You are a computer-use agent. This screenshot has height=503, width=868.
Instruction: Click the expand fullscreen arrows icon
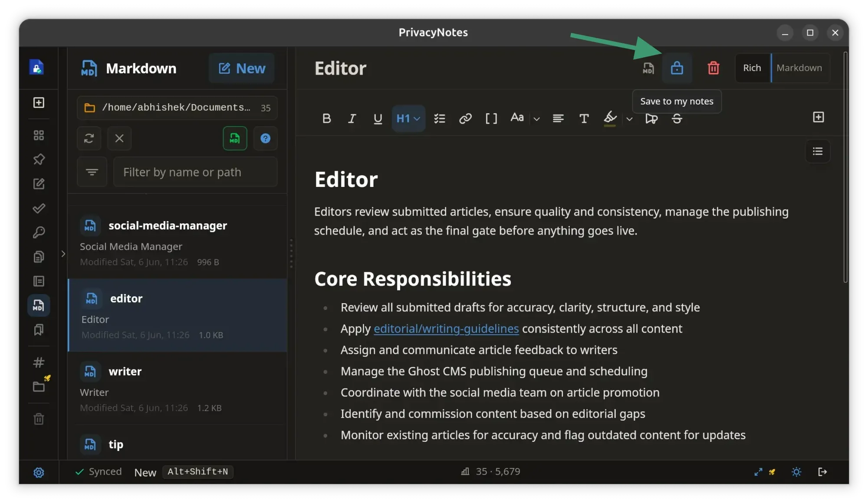pos(758,472)
